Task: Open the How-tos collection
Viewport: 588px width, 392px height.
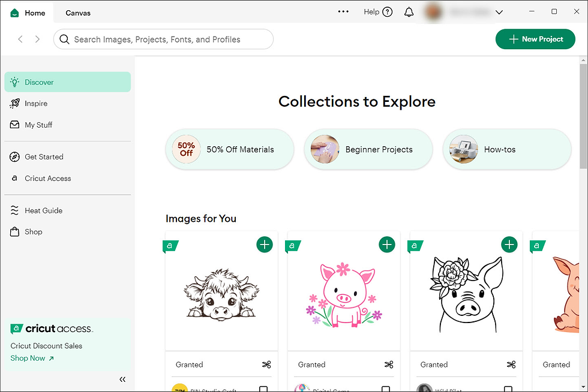Action: [x=507, y=149]
